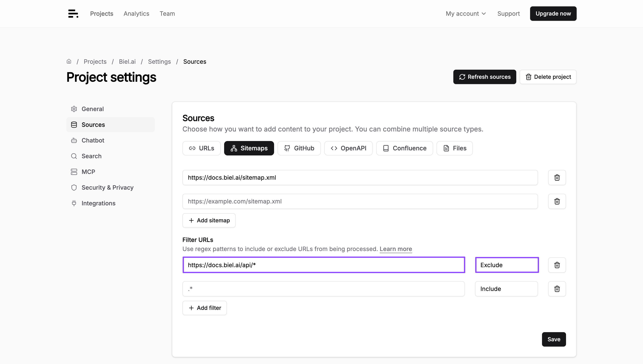Screen dimensions: 643x364
Task: Open Security & Privacy in sidebar
Action: click(110, 188)
